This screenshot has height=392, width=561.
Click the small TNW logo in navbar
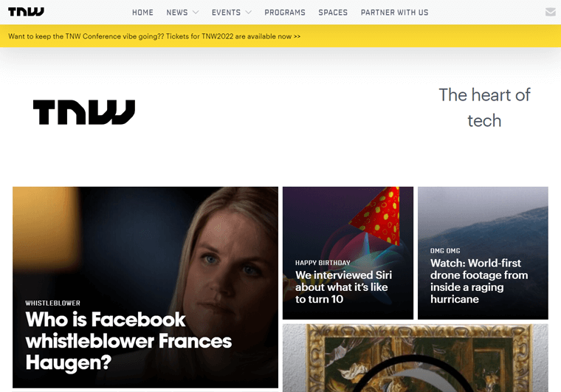click(x=26, y=12)
